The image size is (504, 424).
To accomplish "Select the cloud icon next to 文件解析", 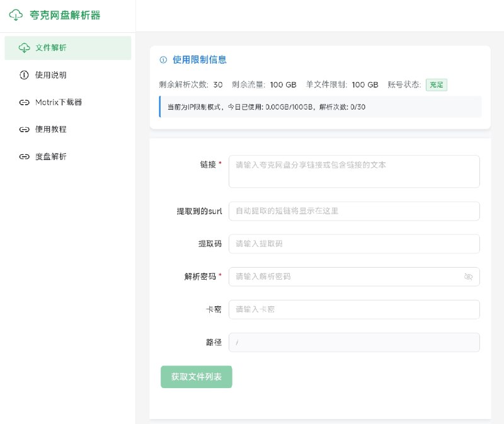I will click(x=24, y=47).
